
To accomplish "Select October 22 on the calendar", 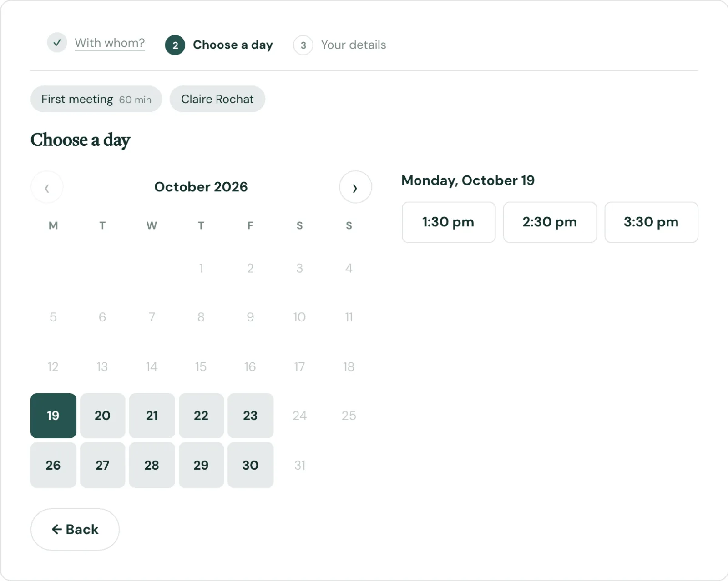I will click(x=201, y=416).
